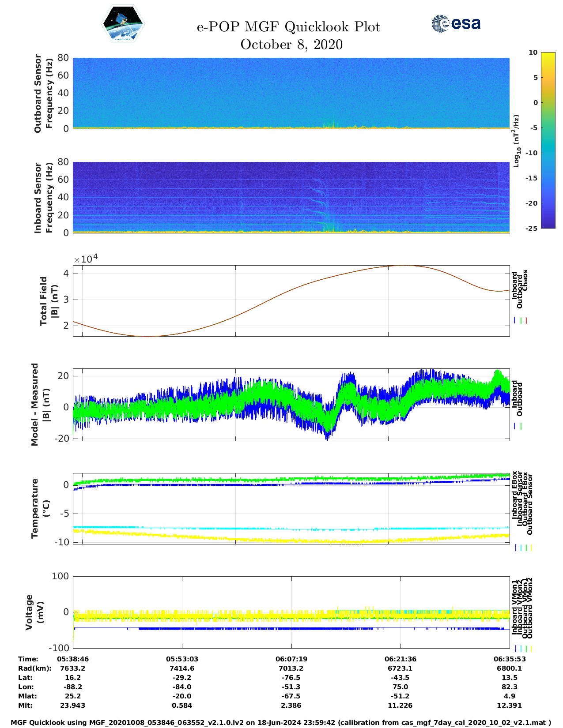Click the Temperature (°C) y-axis label
Image resolution: width=563 pixels, height=728 pixels.
point(39,508)
